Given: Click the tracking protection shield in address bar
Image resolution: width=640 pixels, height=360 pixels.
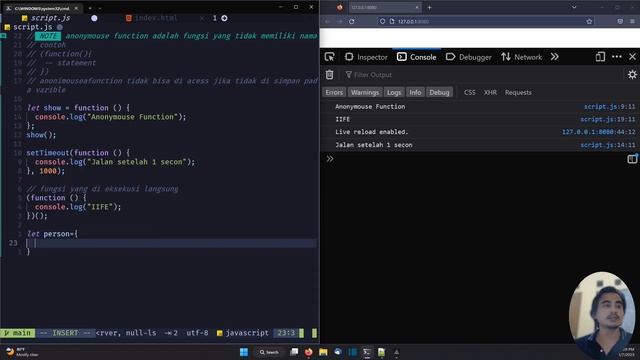Looking at the screenshot, I should coord(382,21).
